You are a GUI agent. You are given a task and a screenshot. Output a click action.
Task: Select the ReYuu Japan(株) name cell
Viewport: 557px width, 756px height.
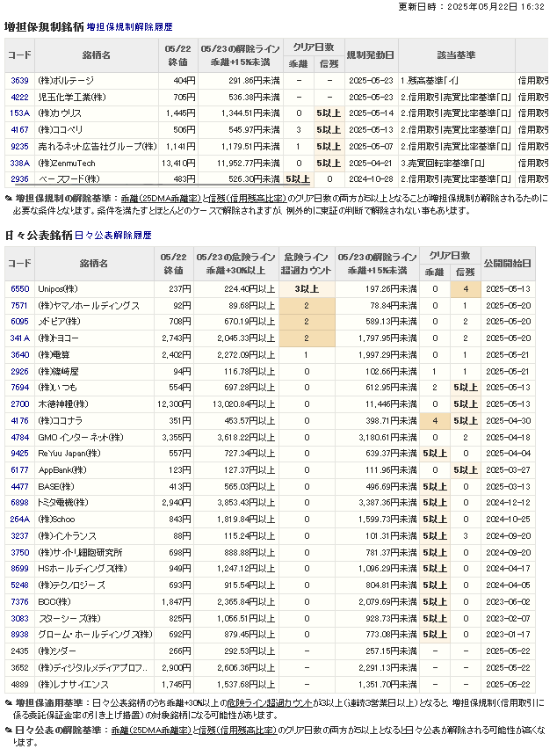click(x=94, y=454)
